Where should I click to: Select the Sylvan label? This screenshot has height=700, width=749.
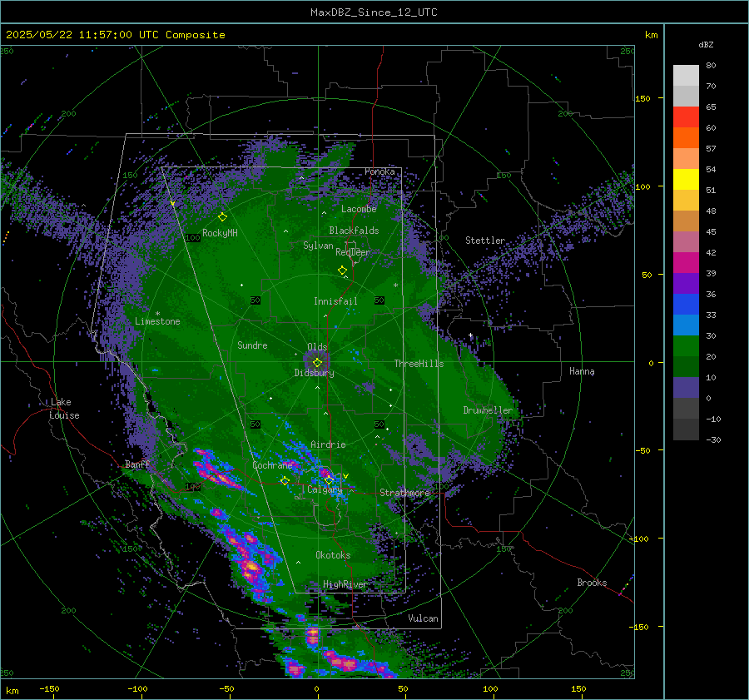coord(318,246)
